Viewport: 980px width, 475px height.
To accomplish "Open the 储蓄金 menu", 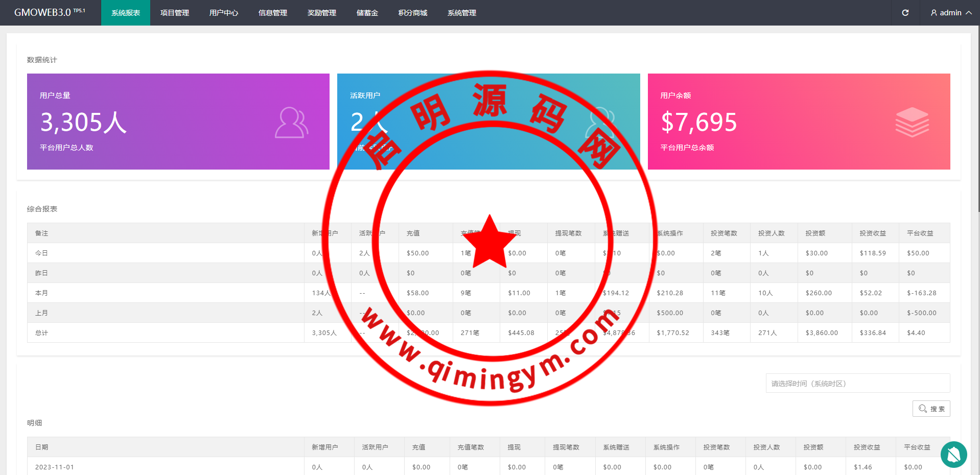I will coord(367,13).
